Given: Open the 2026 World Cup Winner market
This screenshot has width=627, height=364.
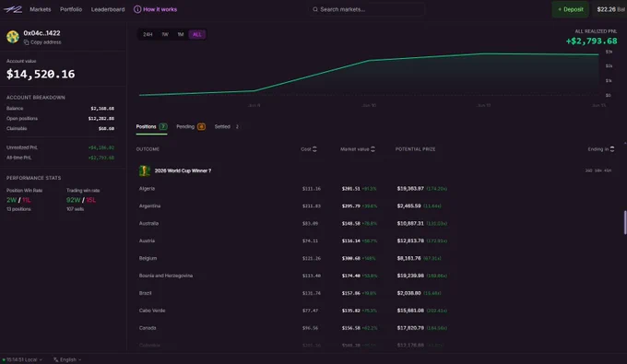Looking at the screenshot, I should (183, 170).
